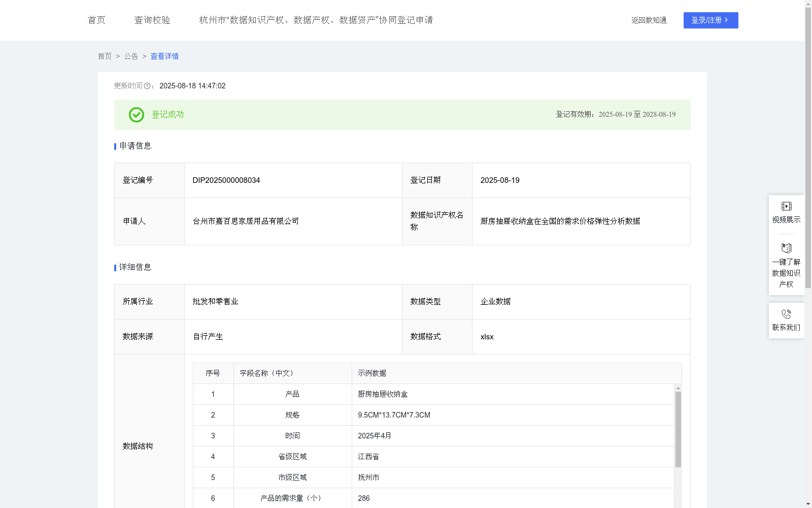Select sample value 厨房抽屉收纳盒
Screen dimensions: 812x508
pos(383,394)
